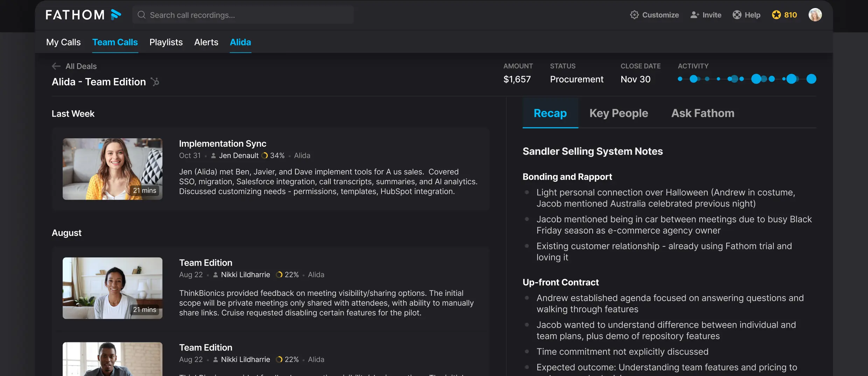
Task: Click the Invite button
Action: (x=706, y=15)
